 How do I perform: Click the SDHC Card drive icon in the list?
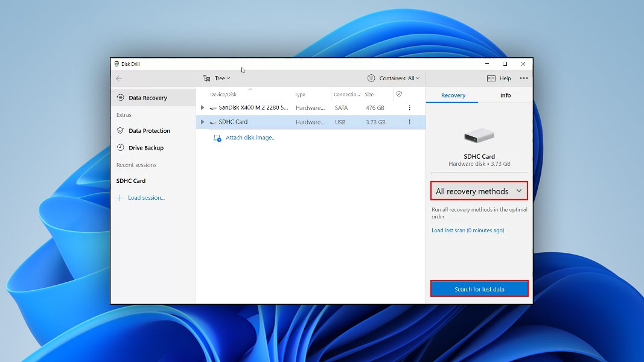click(x=212, y=122)
